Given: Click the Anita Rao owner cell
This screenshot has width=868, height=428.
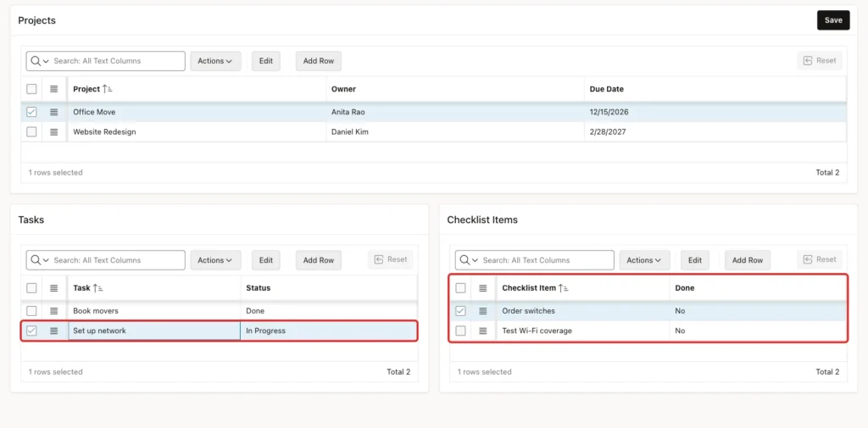Looking at the screenshot, I should click(455, 112).
